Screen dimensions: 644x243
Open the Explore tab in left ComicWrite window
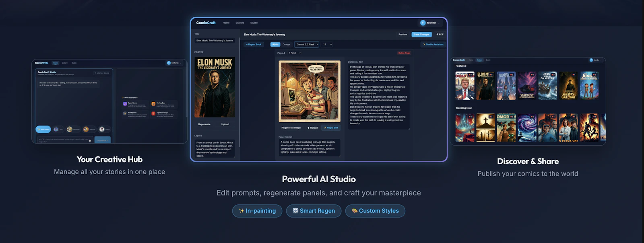(x=65, y=63)
